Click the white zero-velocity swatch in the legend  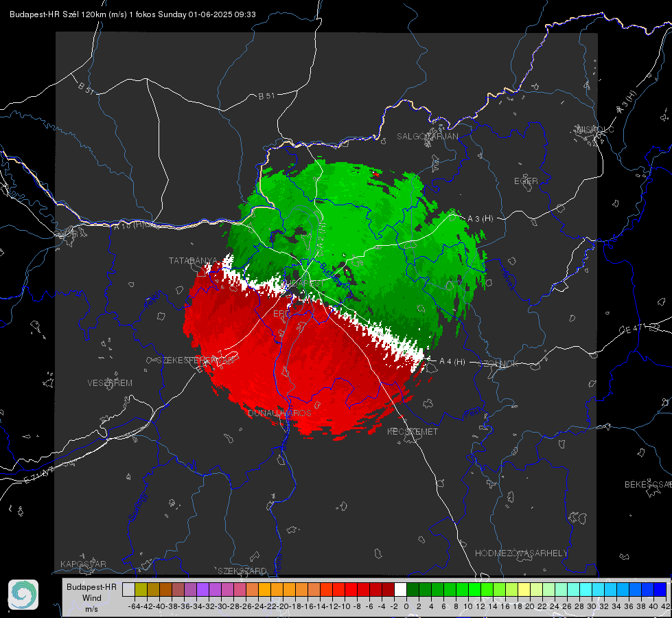point(400,589)
